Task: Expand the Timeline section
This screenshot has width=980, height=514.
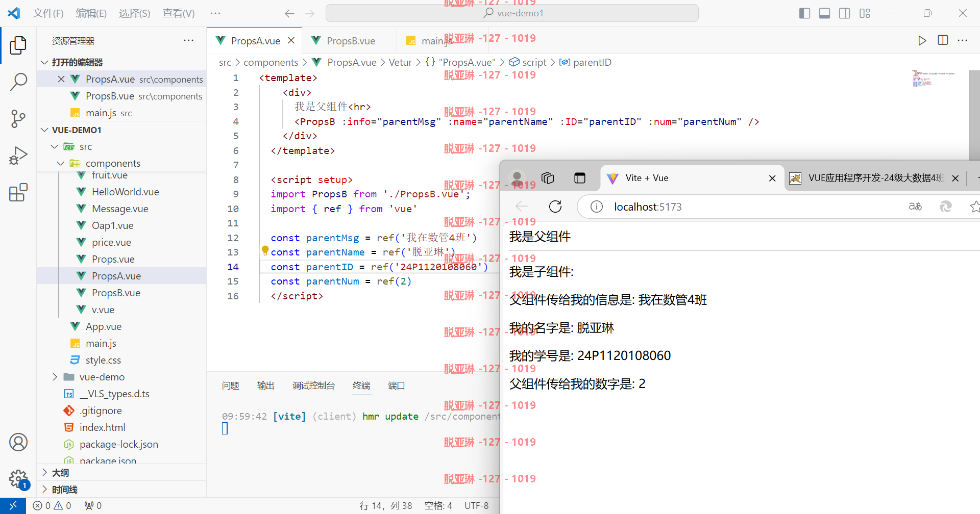Action: pos(121,490)
